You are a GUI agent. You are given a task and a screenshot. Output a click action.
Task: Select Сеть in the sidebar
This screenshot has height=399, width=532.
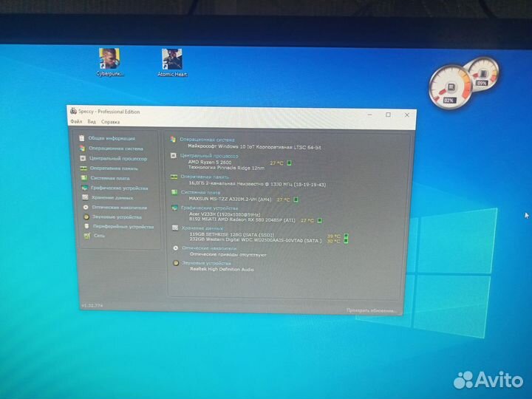(99, 236)
